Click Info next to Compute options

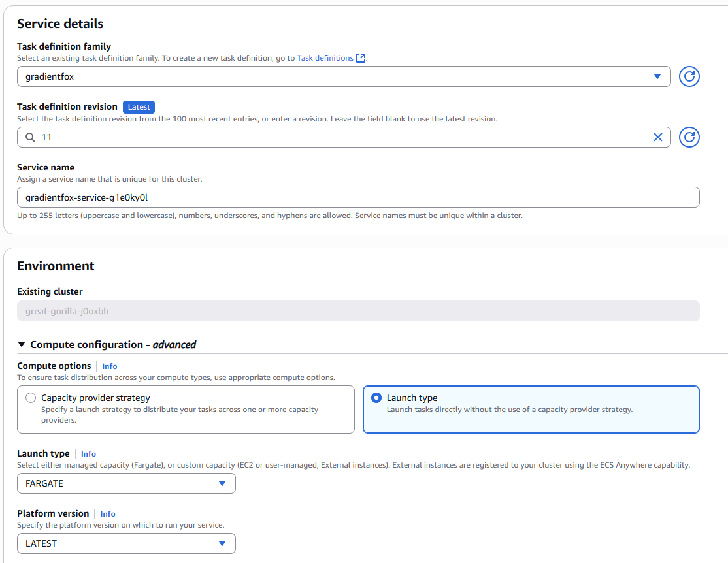click(110, 366)
